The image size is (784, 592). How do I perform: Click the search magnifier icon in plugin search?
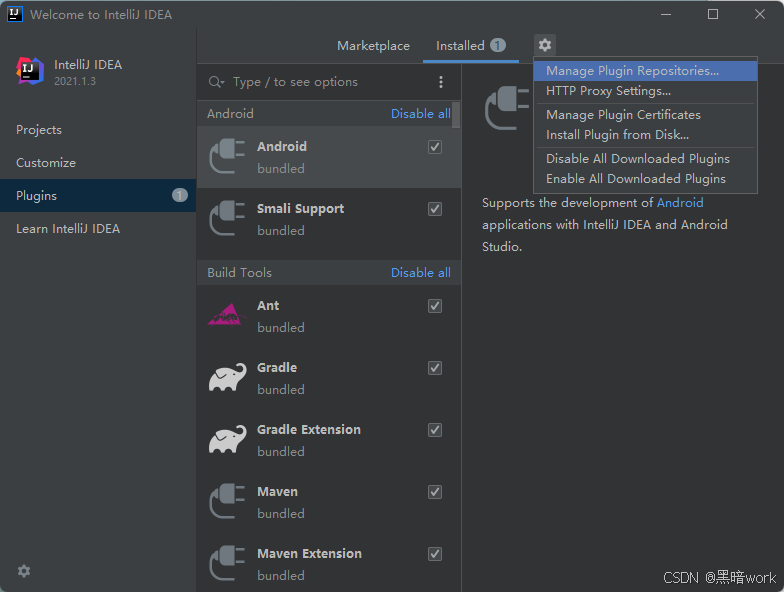216,82
